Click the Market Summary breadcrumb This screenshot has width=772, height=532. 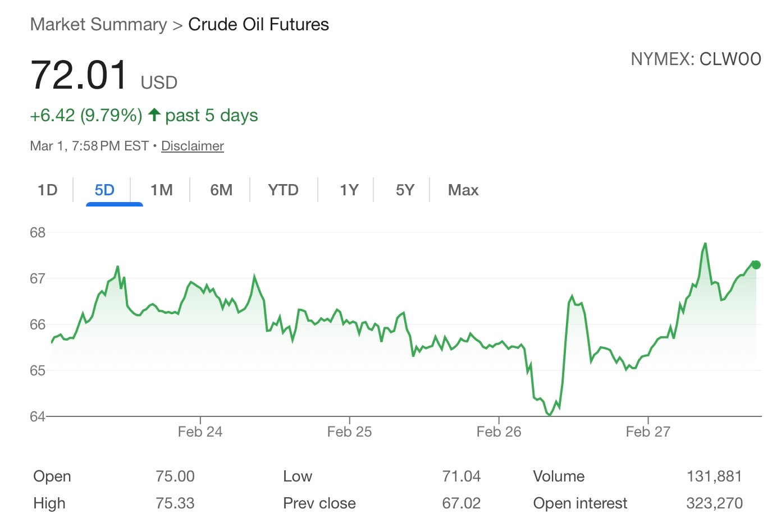click(x=98, y=25)
